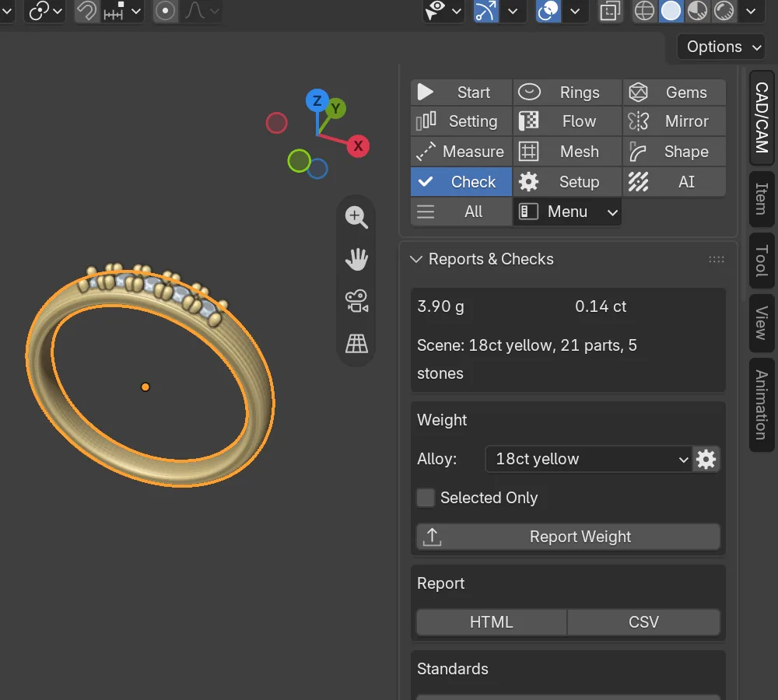The height and width of the screenshot is (700, 778).
Task: Click the ring's orange origin dot
Action: click(x=145, y=387)
